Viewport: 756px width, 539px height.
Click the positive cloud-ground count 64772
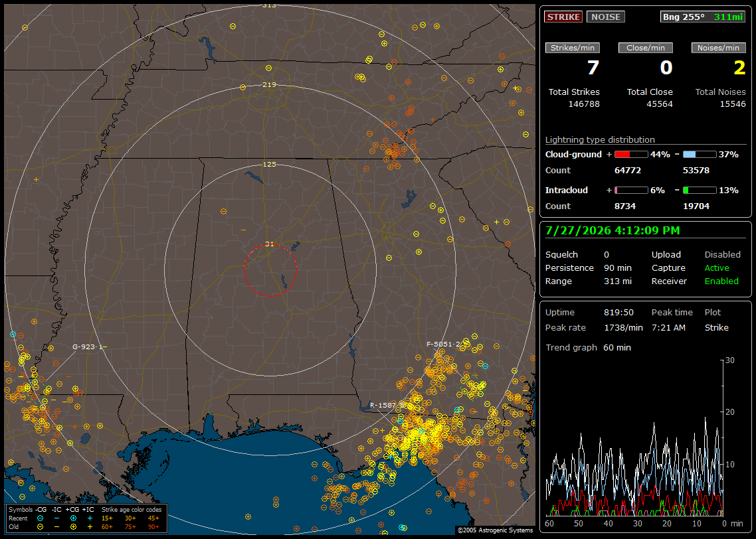[x=628, y=171]
